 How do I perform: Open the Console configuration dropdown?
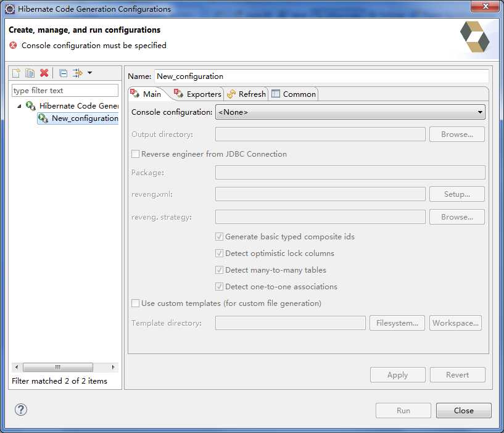pos(350,112)
